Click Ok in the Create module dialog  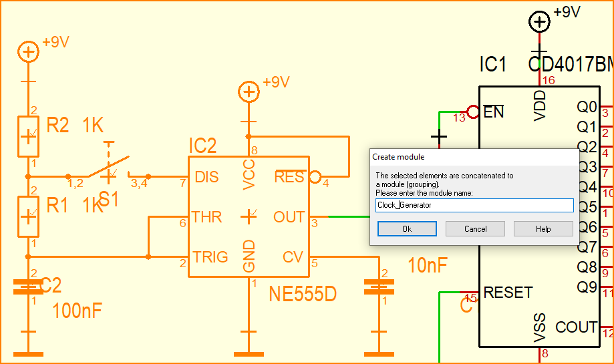[x=407, y=229]
